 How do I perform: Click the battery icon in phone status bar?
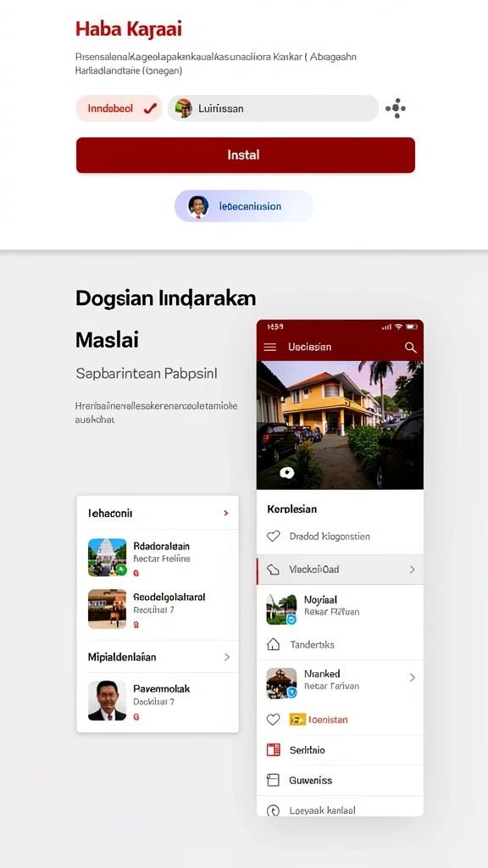coord(412,327)
